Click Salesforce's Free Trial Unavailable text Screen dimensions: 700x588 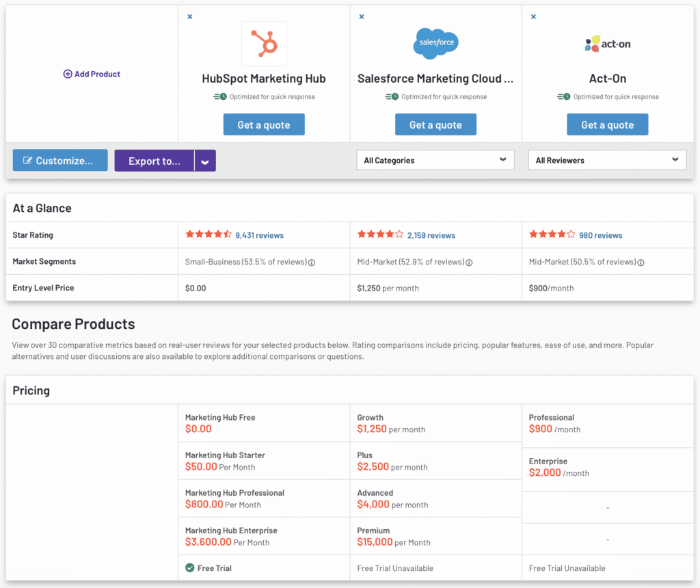pyautogui.click(x=395, y=568)
